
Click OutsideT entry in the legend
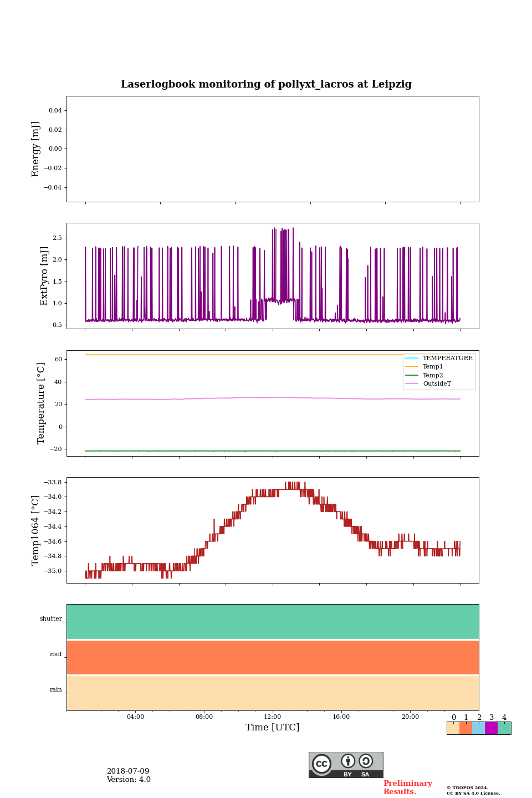428,383
